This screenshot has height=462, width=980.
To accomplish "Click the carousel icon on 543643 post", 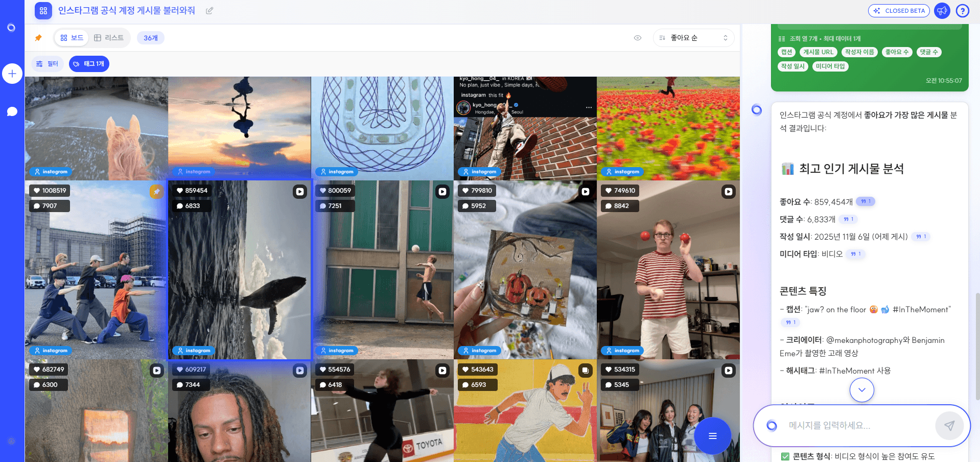I will click(x=586, y=371).
